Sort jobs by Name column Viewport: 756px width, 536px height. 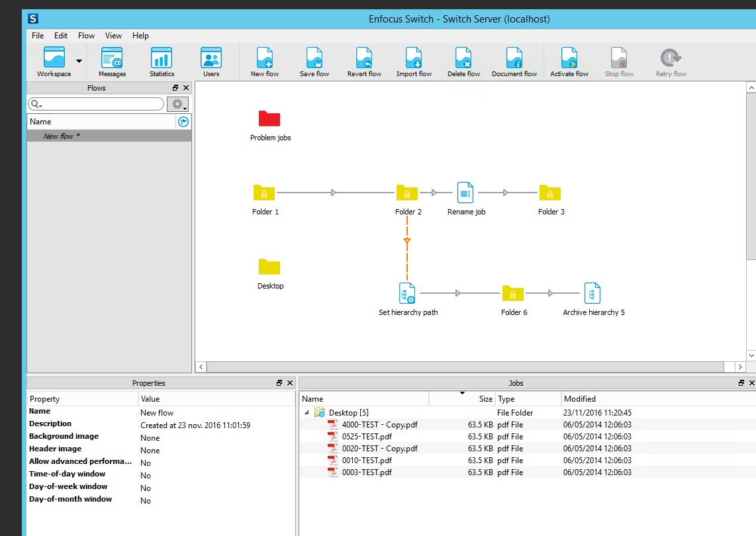coord(364,398)
